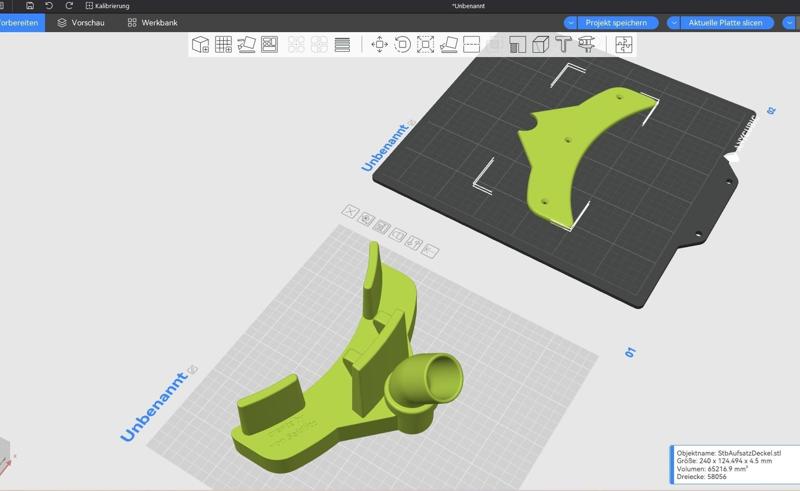The width and height of the screenshot is (800, 491).
Task: Click the Add object cube icon
Action: tap(200, 45)
